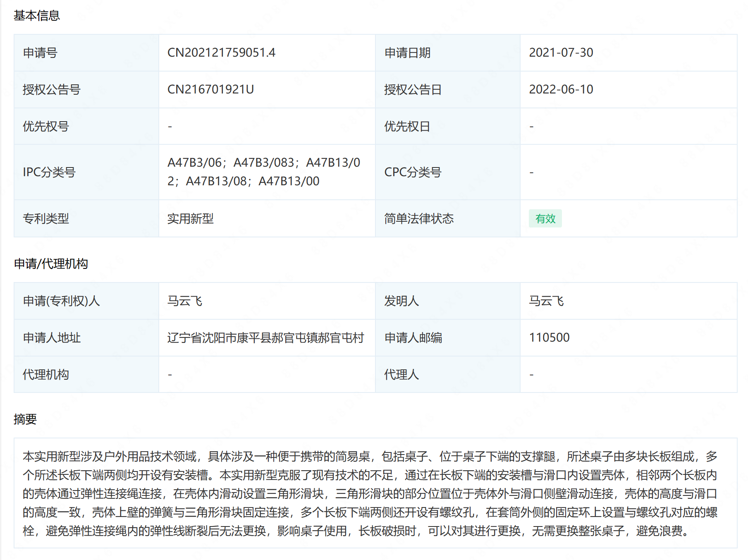Click the applicant name 马云飞 beside 申请(专利权)人
748x560 pixels.
pos(185,301)
